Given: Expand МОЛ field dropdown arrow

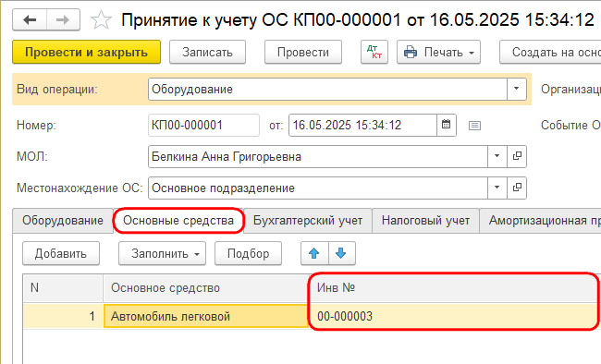Looking at the screenshot, I should 497,156.
